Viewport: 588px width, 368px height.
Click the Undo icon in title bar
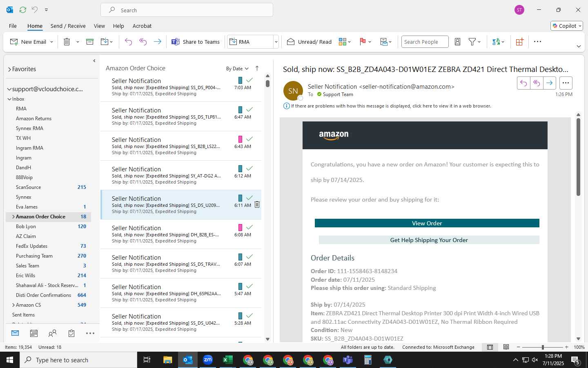click(35, 9)
